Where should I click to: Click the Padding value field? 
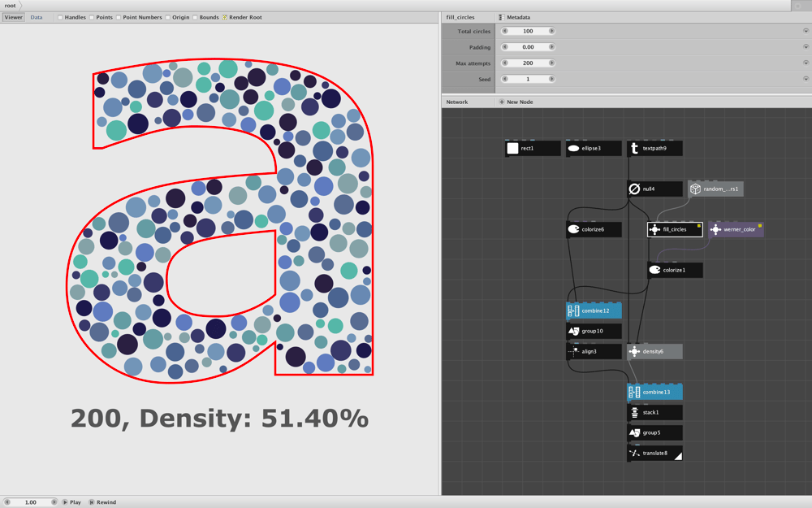click(529, 47)
